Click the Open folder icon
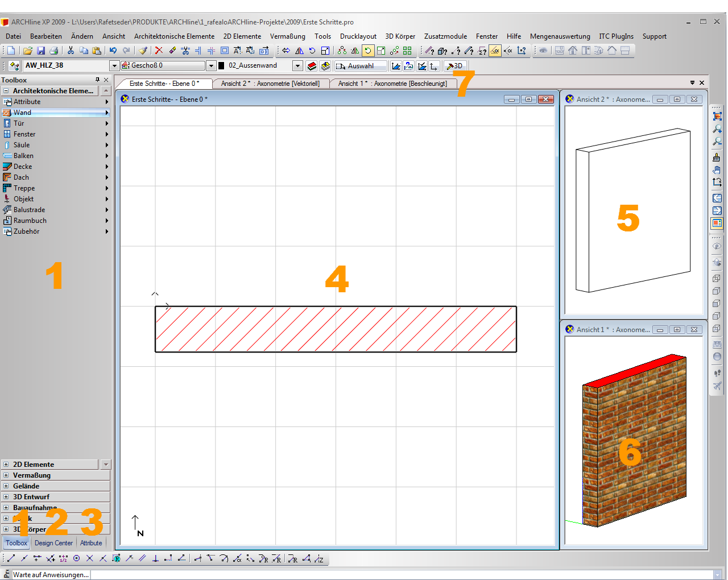This screenshot has width=728, height=580. click(27, 51)
